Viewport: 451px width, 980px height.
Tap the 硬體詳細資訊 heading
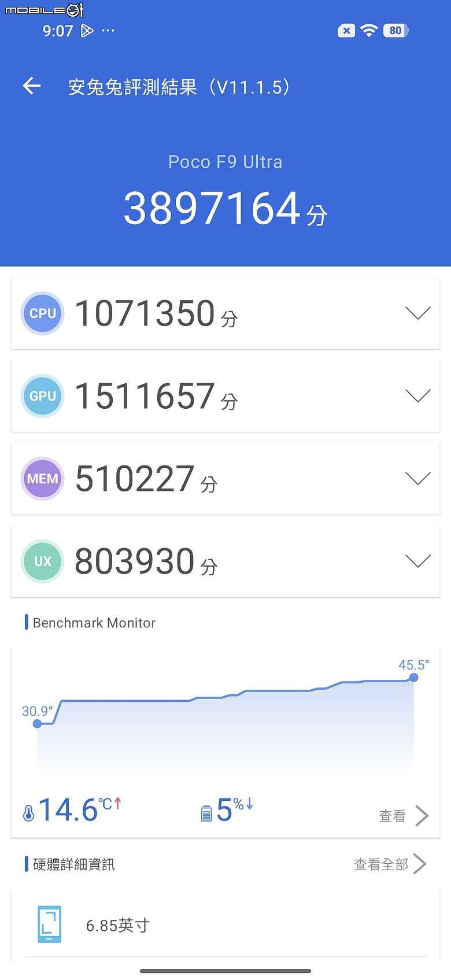point(73,864)
